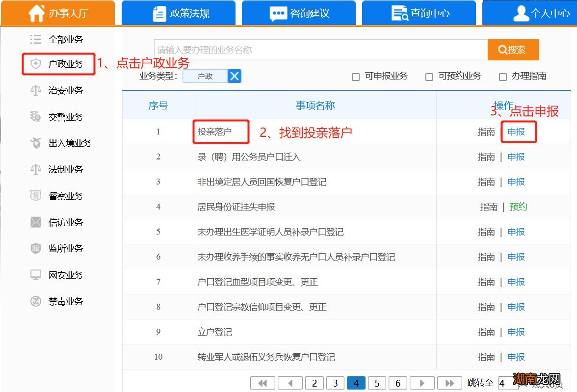Open 监所业务 services

(x=58, y=248)
